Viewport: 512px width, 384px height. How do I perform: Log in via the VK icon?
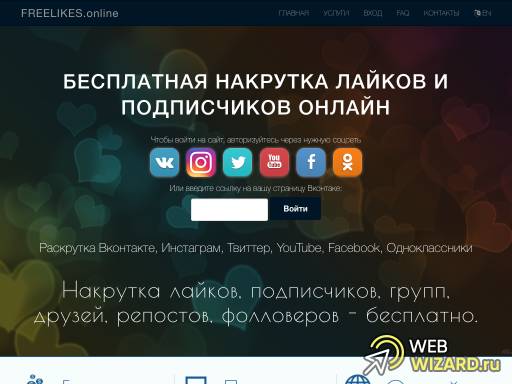(164, 162)
